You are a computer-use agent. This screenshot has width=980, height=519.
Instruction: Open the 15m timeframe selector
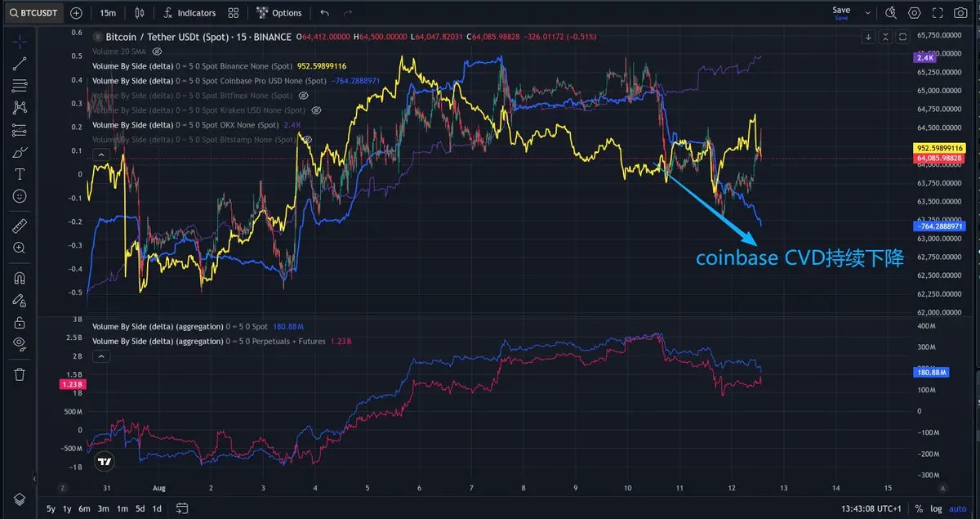click(108, 13)
